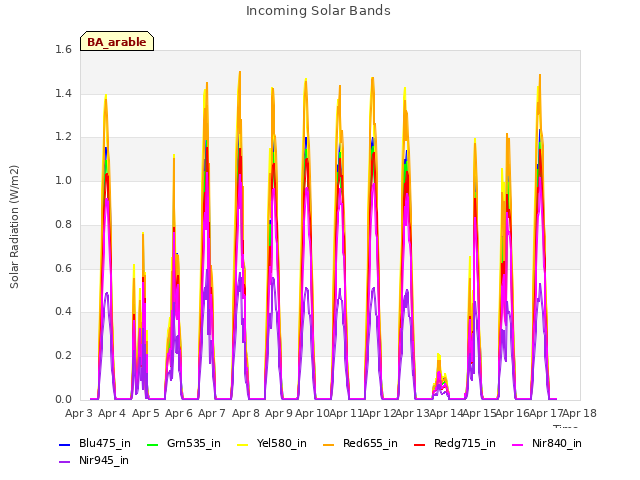The height and width of the screenshot is (480, 640).
Task: Click the blue Blu475_in legend swatch
Action: [65, 444]
